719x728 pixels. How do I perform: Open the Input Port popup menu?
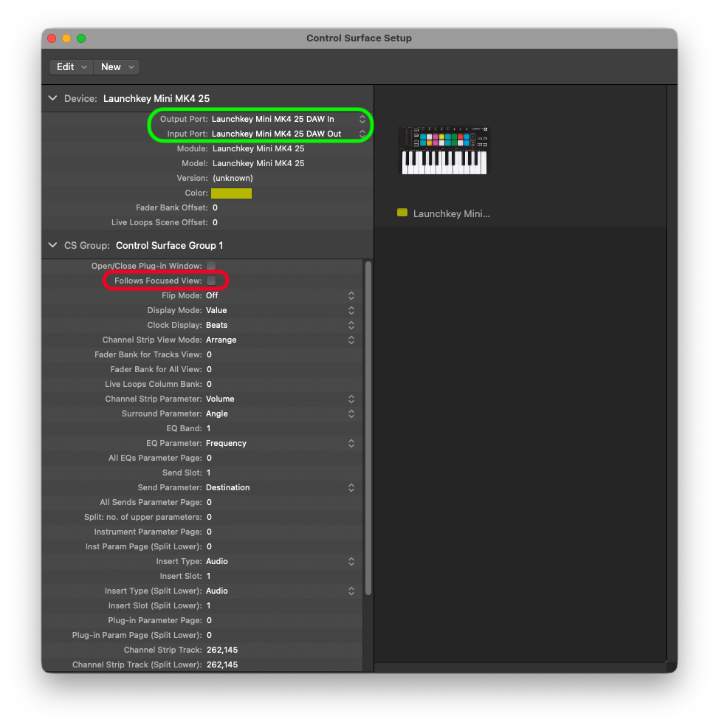click(x=288, y=134)
